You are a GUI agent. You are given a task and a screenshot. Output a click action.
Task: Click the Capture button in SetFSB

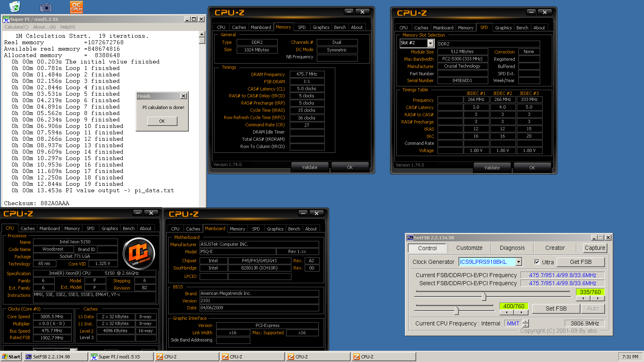[595, 248]
